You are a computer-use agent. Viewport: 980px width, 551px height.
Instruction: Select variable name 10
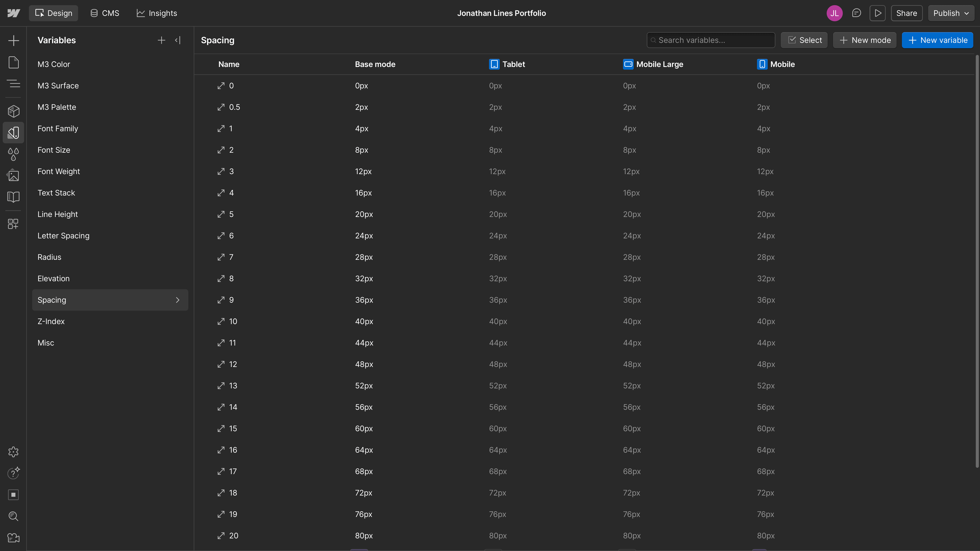233,321
